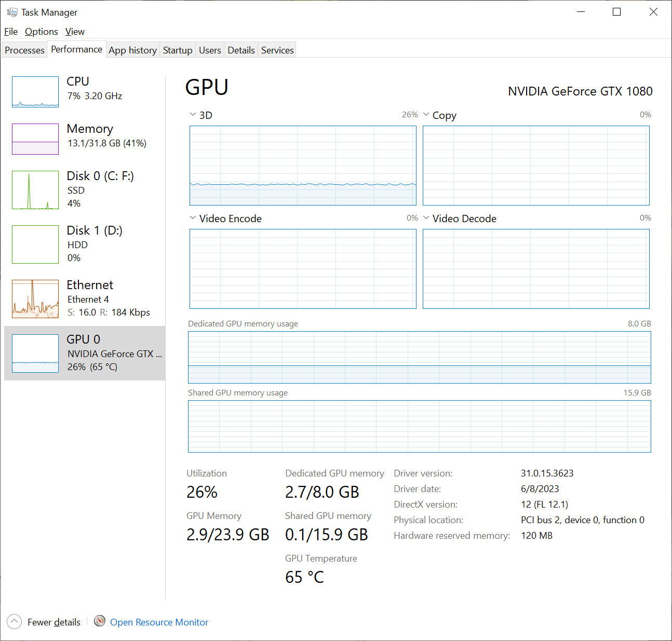Switch to the Startup tab
672x641 pixels.
[178, 50]
